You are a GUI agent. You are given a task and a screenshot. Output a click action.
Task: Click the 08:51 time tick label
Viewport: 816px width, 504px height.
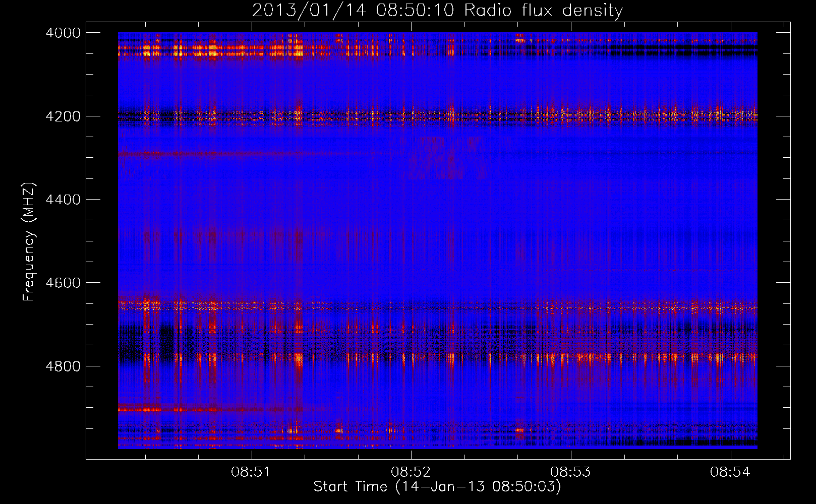(x=251, y=472)
